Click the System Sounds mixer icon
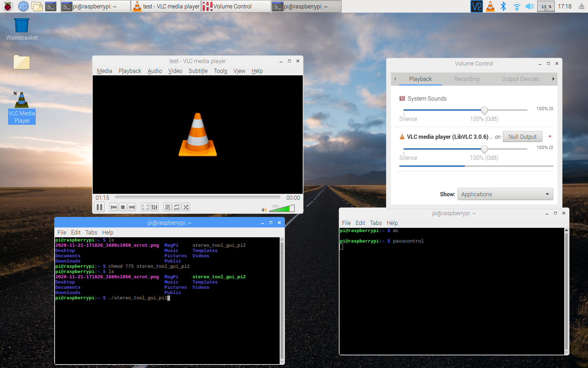 (402, 98)
